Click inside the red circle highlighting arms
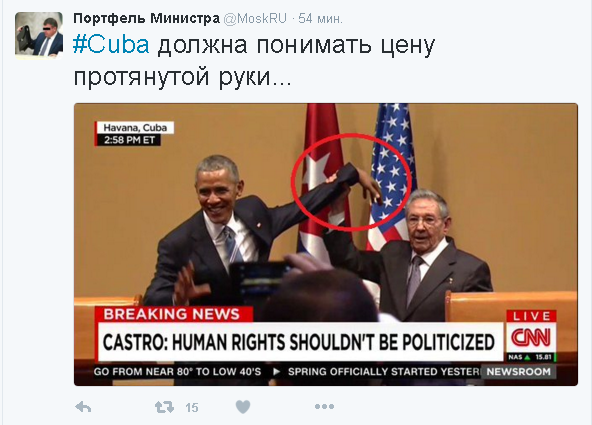The height and width of the screenshot is (425, 592). 351,181
